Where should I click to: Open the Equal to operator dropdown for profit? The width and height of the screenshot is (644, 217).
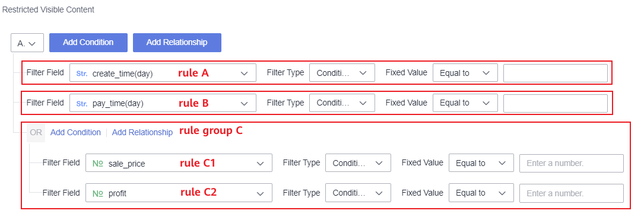pos(481,193)
